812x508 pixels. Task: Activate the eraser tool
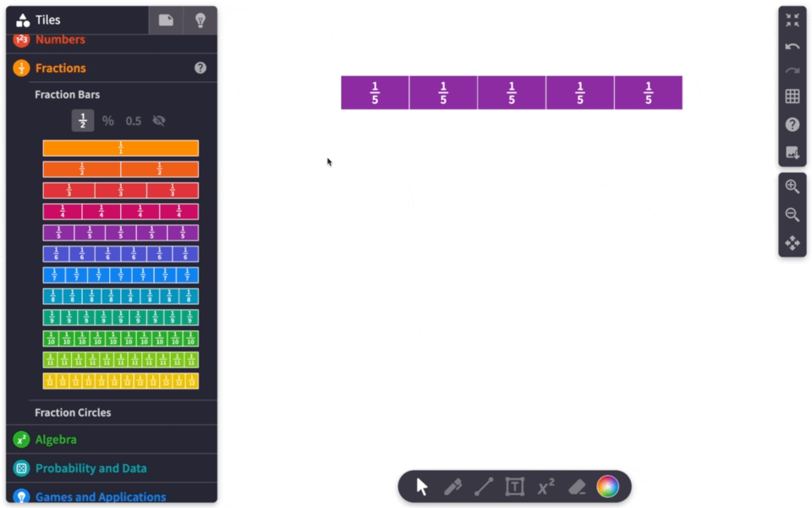(x=577, y=486)
